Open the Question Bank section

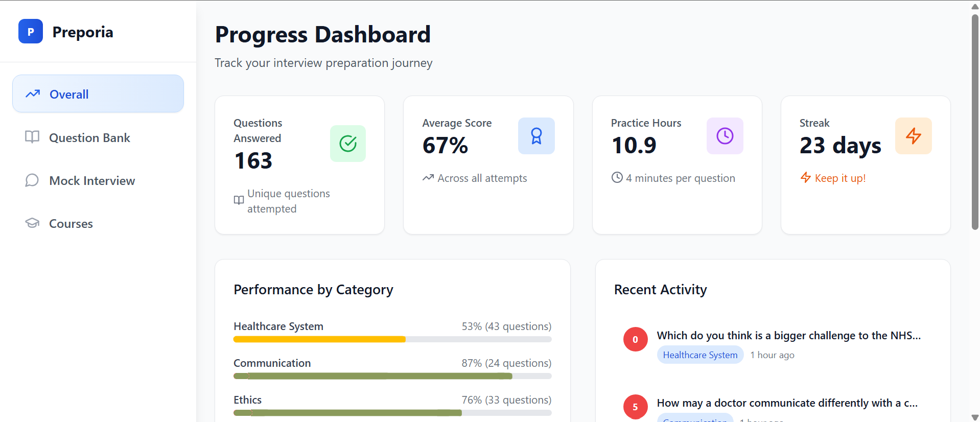tap(89, 138)
